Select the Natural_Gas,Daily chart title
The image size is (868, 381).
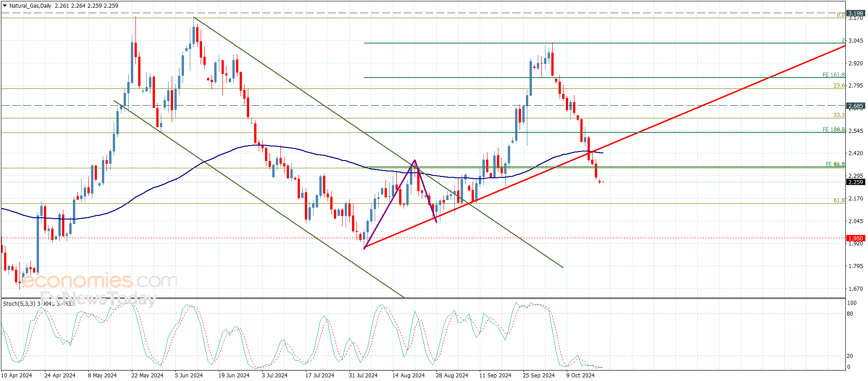coord(30,6)
